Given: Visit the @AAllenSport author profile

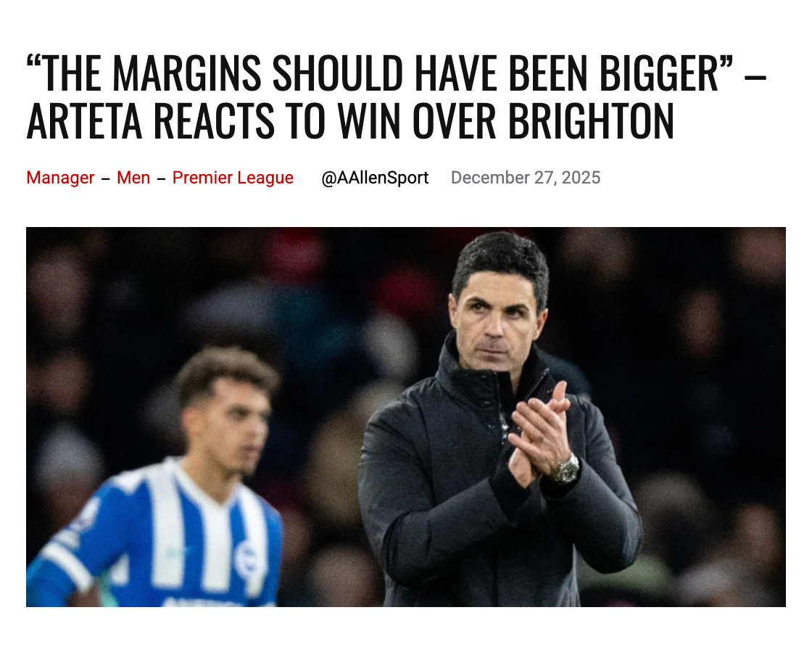Looking at the screenshot, I should [375, 178].
